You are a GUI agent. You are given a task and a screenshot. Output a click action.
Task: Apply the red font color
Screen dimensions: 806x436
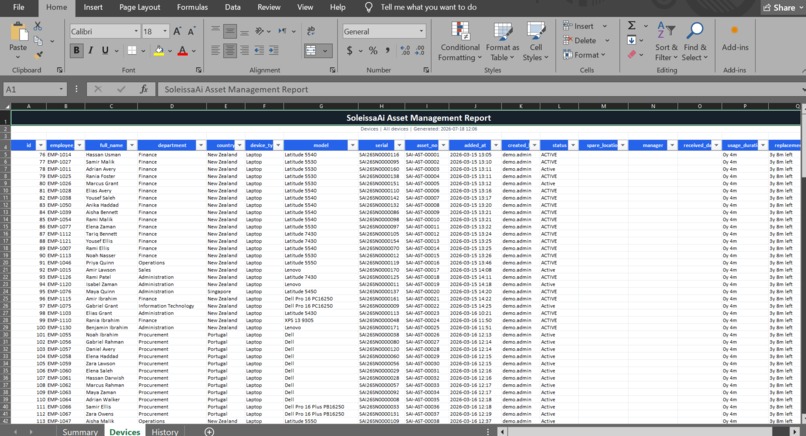click(182, 50)
